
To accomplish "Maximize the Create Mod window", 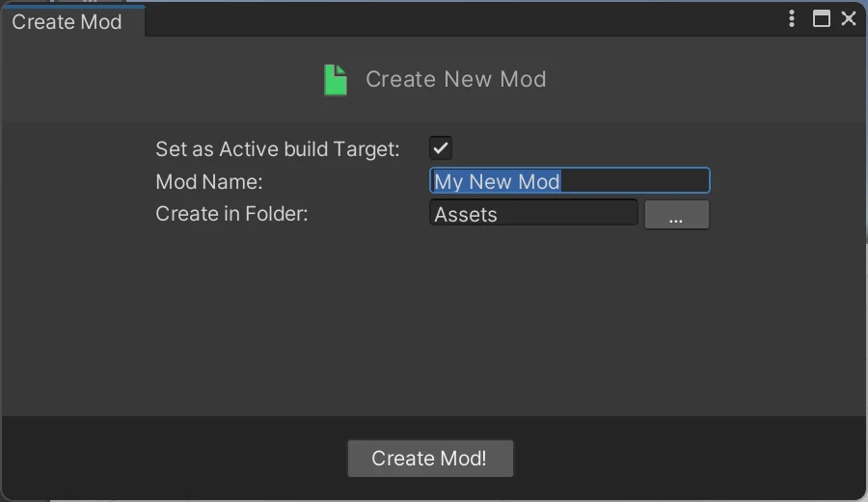I will coord(821,19).
